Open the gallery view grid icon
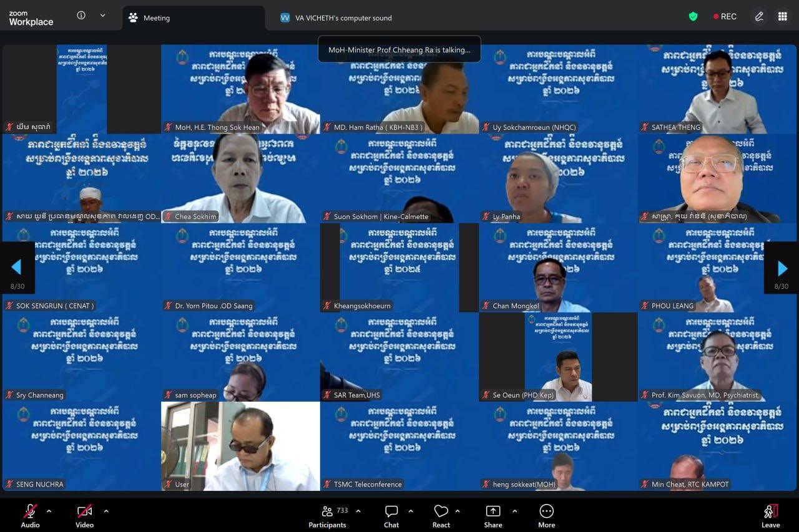This screenshot has height=532, width=799. [x=782, y=17]
